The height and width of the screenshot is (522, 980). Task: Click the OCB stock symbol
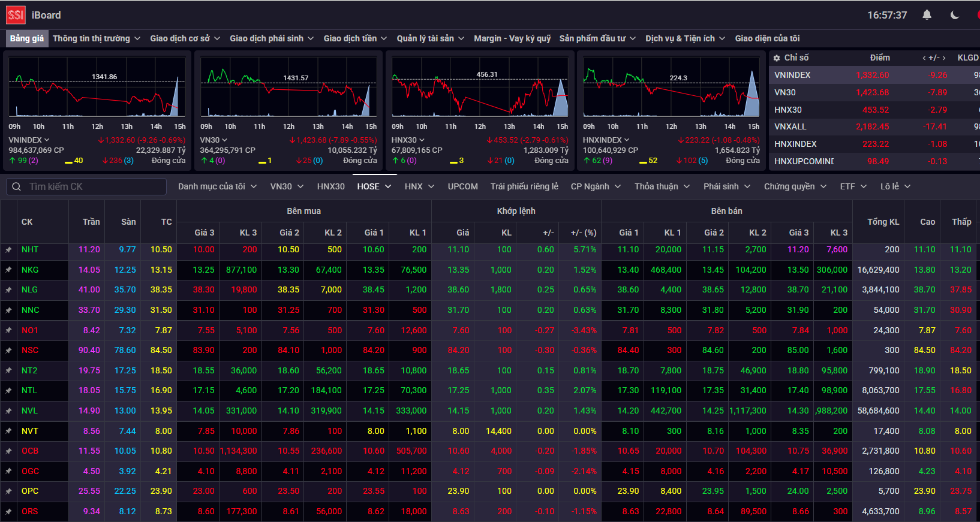[x=30, y=451]
